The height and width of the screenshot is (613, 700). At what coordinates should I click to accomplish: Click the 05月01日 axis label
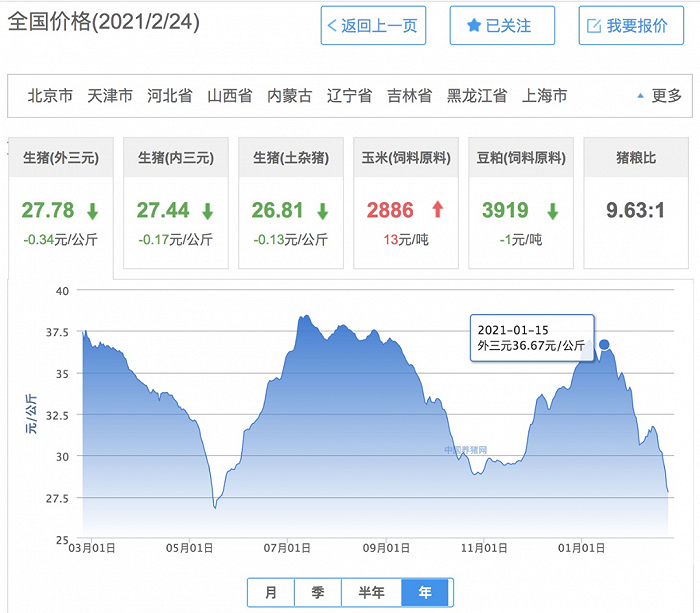[x=189, y=548]
